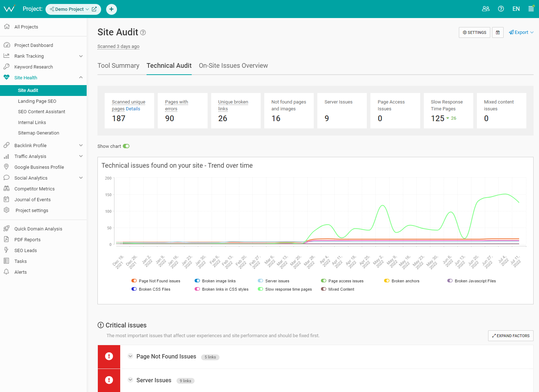
Task: Expand the Rank Tracking sidebar section
Action: click(81, 56)
